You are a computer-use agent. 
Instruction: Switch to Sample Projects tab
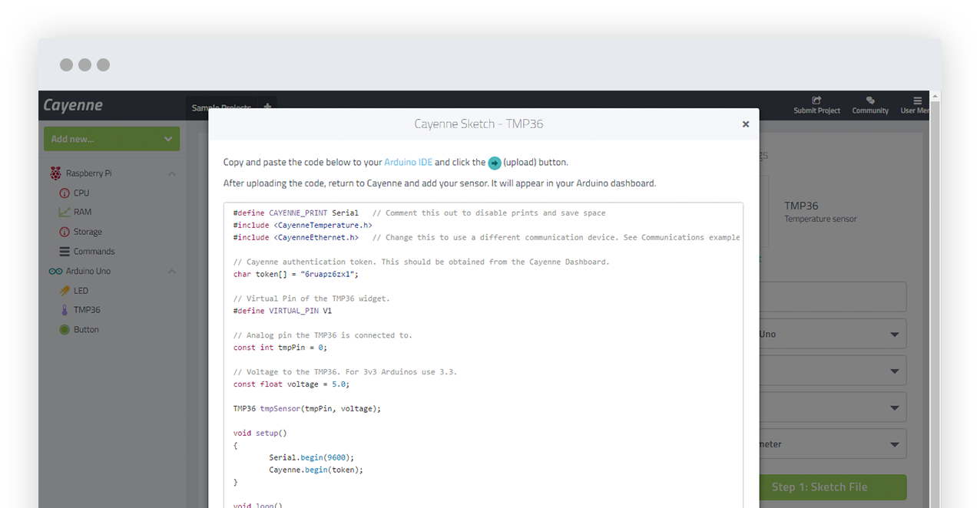tap(221, 108)
